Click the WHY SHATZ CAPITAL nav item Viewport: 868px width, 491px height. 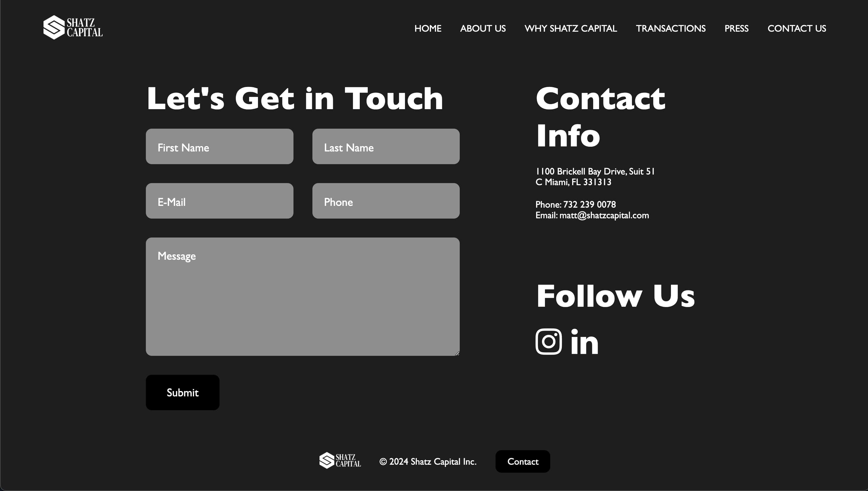[x=570, y=28]
